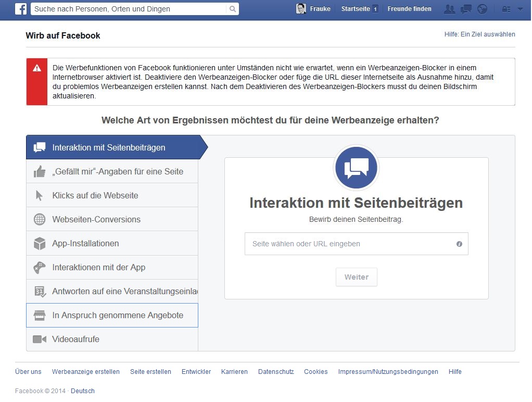Open Entwickler footer link
The width and height of the screenshot is (532, 402).
point(196,372)
